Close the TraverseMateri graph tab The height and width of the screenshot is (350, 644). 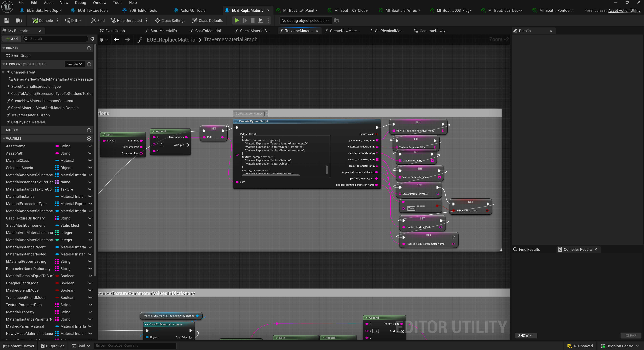[x=317, y=31]
